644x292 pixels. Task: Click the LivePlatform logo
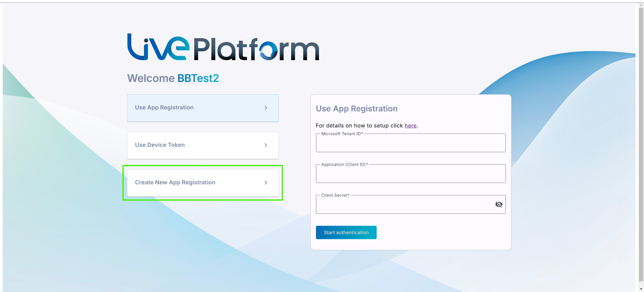tap(223, 47)
